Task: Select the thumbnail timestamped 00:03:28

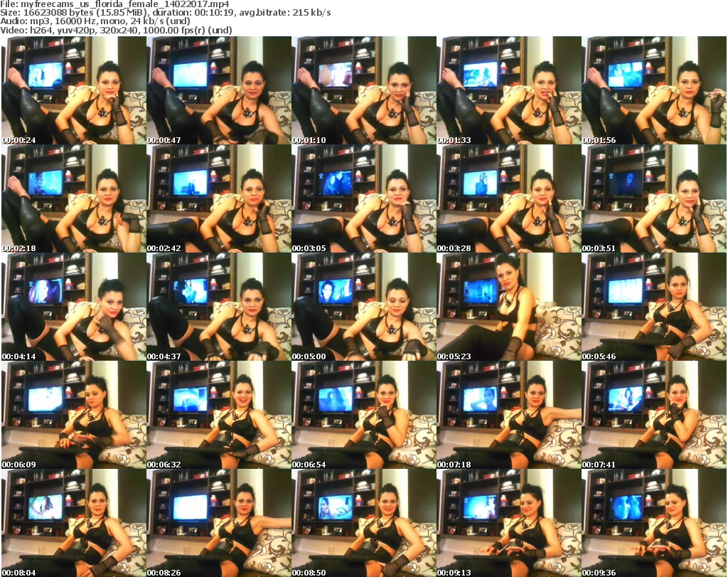Action: pyautogui.click(x=509, y=198)
